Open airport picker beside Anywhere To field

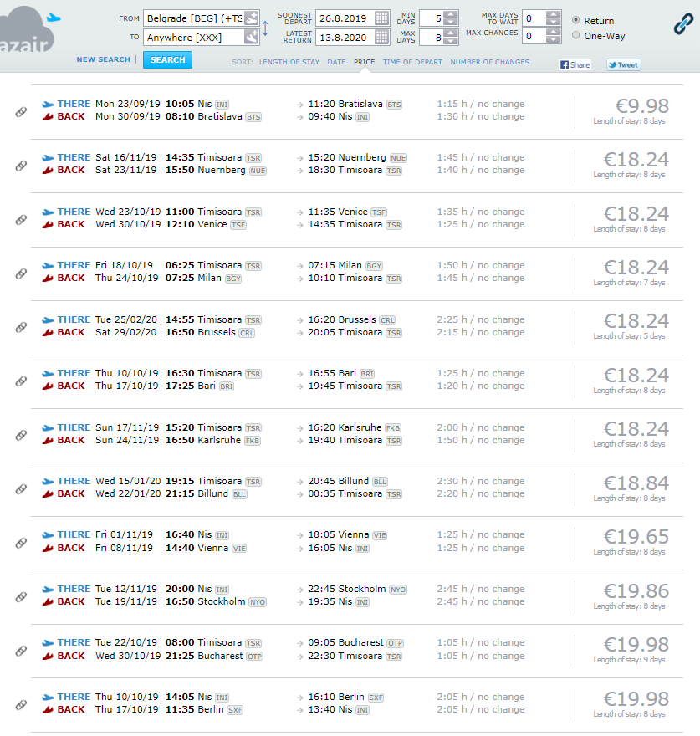252,37
